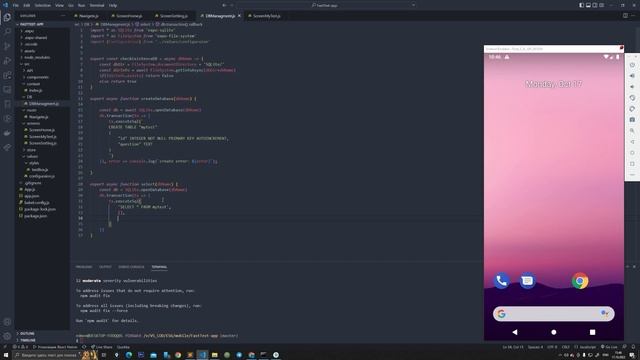Click the errors and warnings count in status bar
This screenshot has height=360, width=640.
coord(19,347)
